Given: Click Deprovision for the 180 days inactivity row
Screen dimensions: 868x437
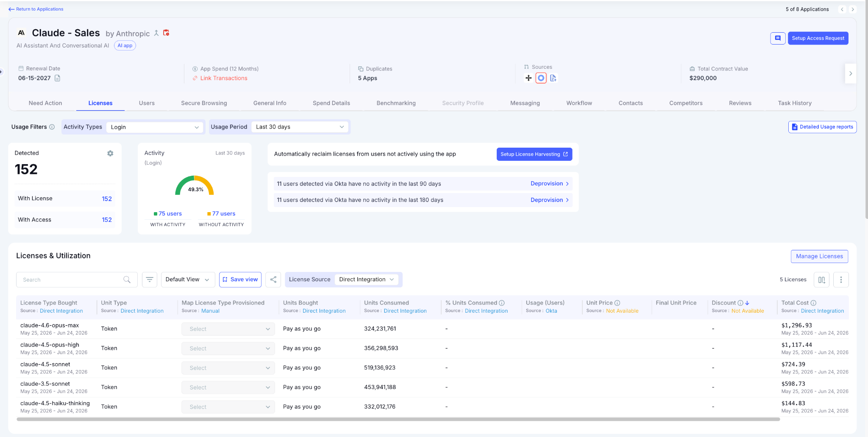Looking at the screenshot, I should click(x=550, y=200).
